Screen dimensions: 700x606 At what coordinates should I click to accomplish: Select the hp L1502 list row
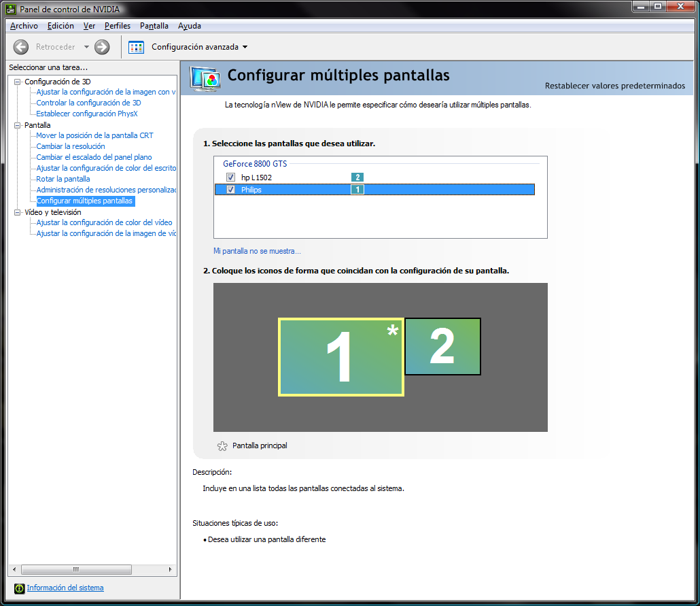(x=374, y=178)
